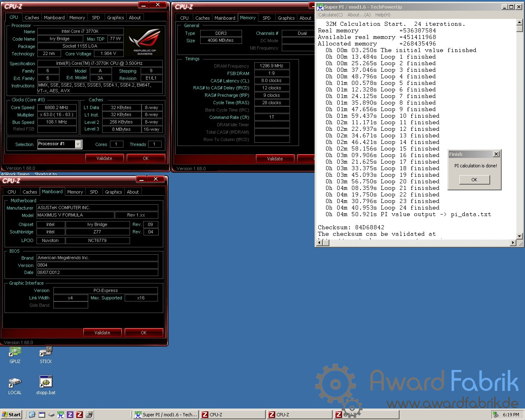Image resolution: width=525 pixels, height=420 pixels.
Task: Click Super PI horizontal scrollbar left arrow
Action: pos(320,243)
